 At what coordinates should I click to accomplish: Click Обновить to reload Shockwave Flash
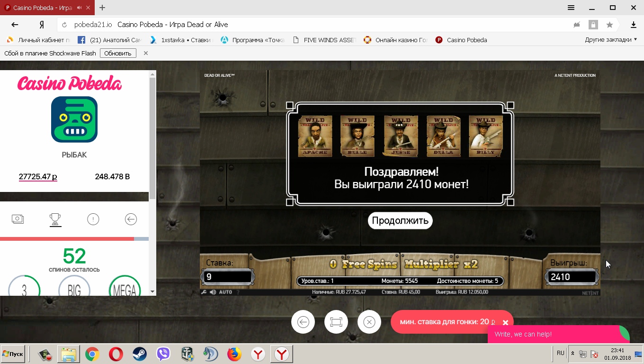click(118, 53)
